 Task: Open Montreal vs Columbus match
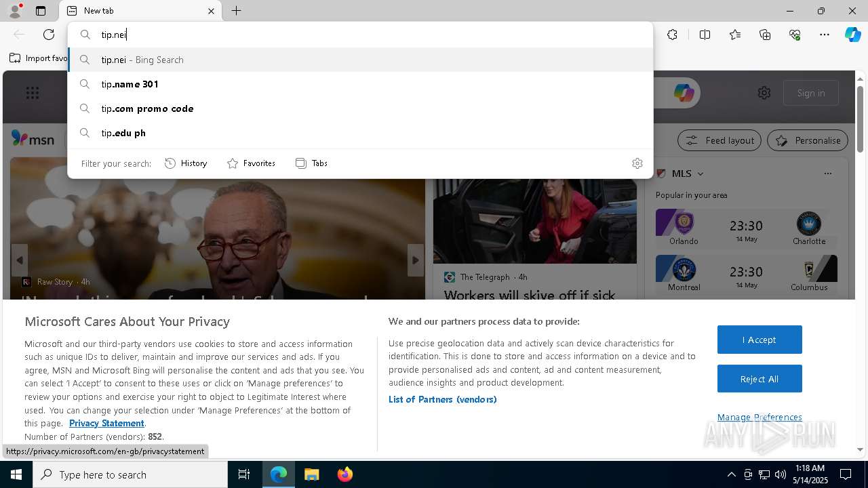(x=747, y=274)
